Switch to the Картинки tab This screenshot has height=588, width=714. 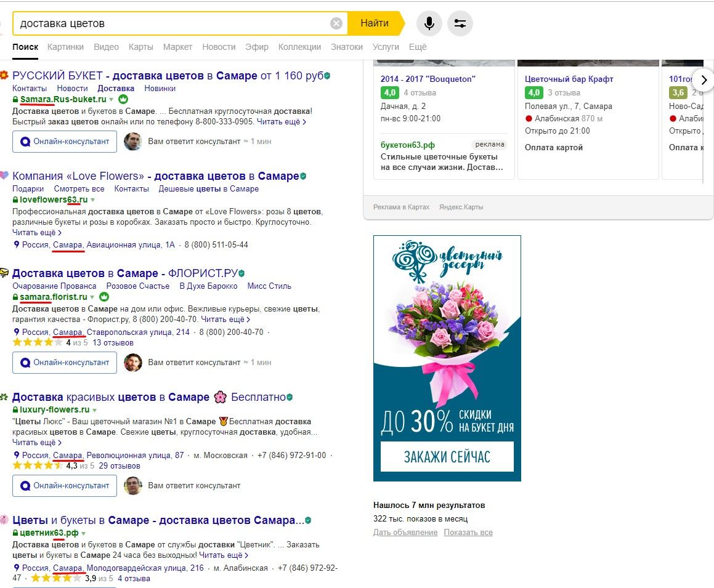pyautogui.click(x=65, y=47)
